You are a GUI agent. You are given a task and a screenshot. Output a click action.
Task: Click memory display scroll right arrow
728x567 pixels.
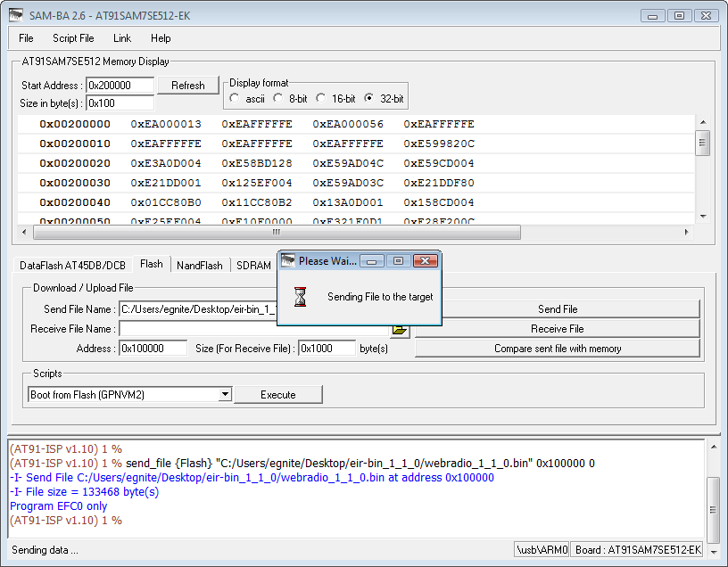point(687,232)
